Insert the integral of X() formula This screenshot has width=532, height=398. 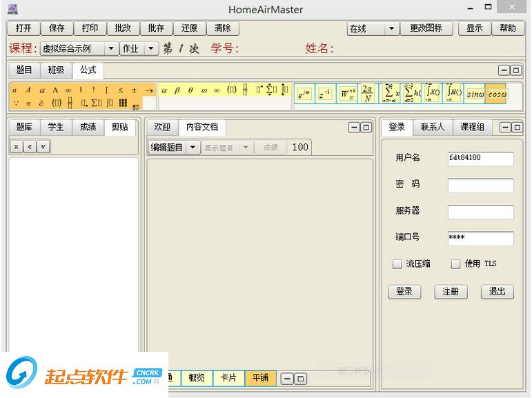[x=433, y=94]
